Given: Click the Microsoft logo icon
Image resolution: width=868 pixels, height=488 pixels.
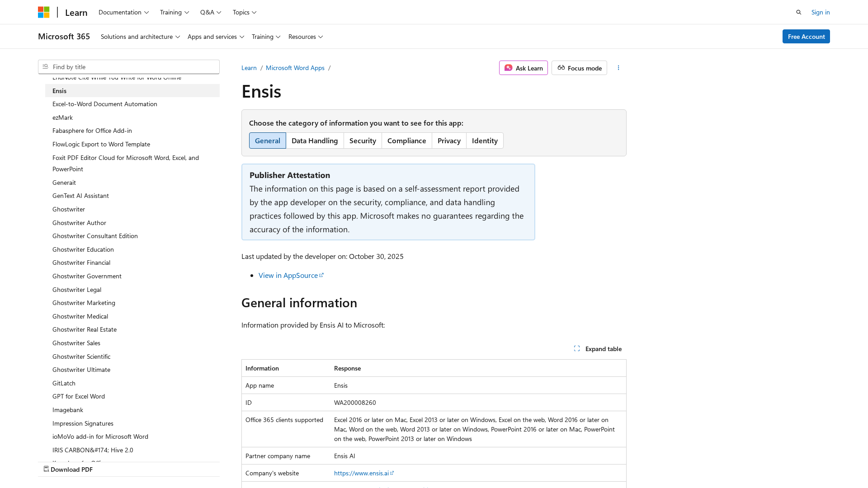Looking at the screenshot, I should (43, 12).
